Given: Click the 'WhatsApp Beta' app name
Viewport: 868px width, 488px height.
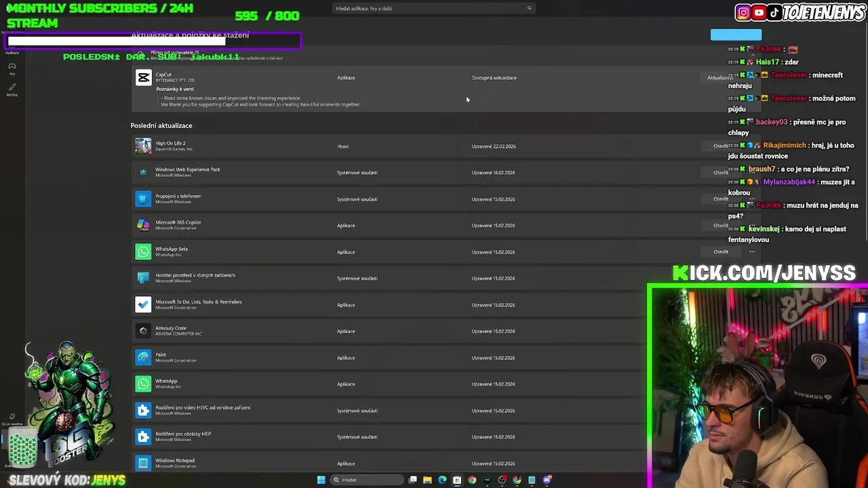Looking at the screenshot, I should [172, 249].
